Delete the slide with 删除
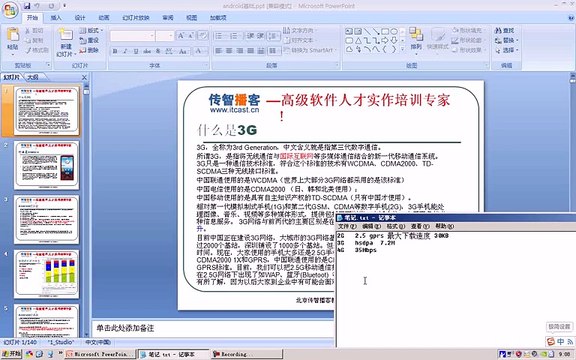Image resolution: width=576 pixels, height=360 pixels. pos(89,50)
